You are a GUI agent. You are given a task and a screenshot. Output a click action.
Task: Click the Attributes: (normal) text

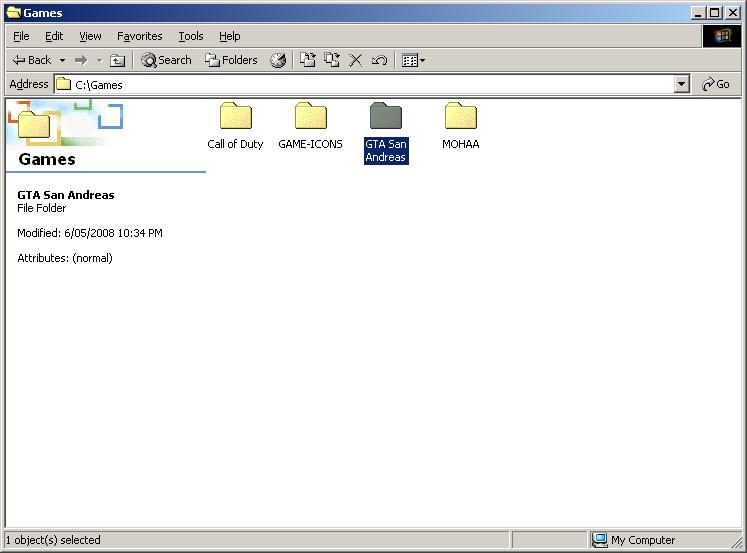pyautogui.click(x=65, y=258)
